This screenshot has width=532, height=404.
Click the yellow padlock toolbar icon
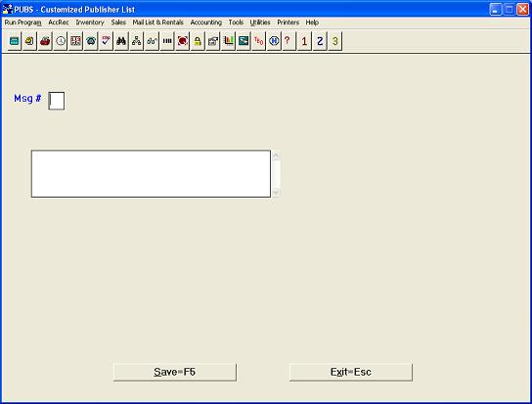click(198, 41)
